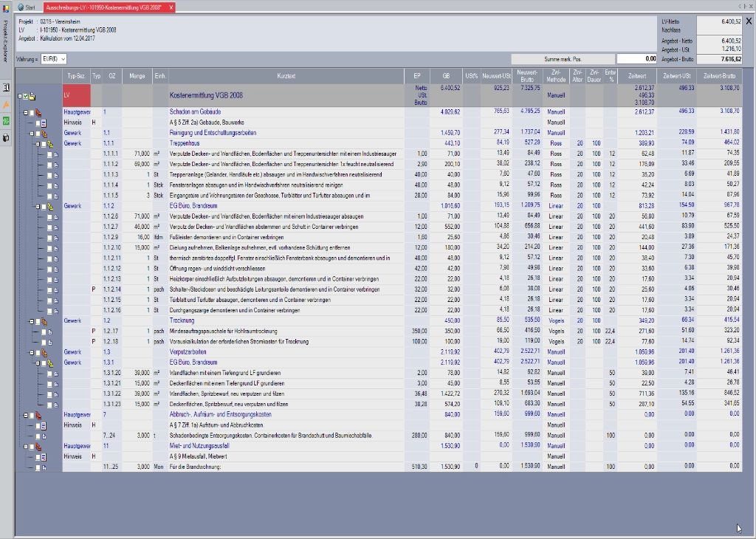Click the Summe mark. Pos. button
Screen dimensions: 756x539
(563, 58)
